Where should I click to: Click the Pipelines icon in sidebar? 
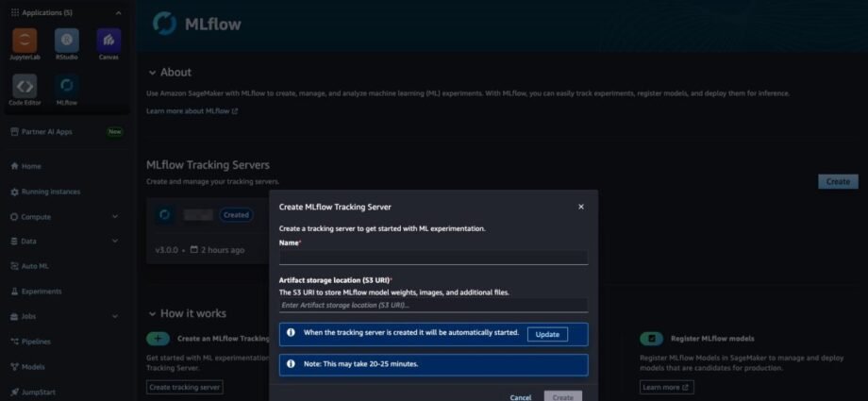pyautogui.click(x=15, y=342)
